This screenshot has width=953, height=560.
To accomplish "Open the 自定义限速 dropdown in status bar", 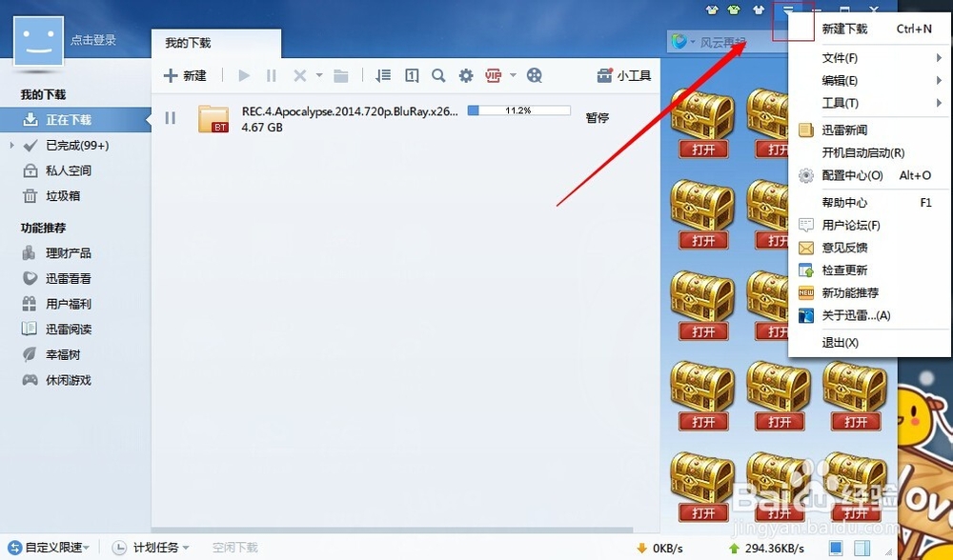I will [49, 548].
